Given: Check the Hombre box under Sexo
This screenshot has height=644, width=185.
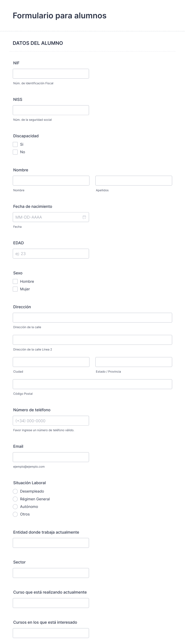Looking at the screenshot, I should (x=15, y=281).
